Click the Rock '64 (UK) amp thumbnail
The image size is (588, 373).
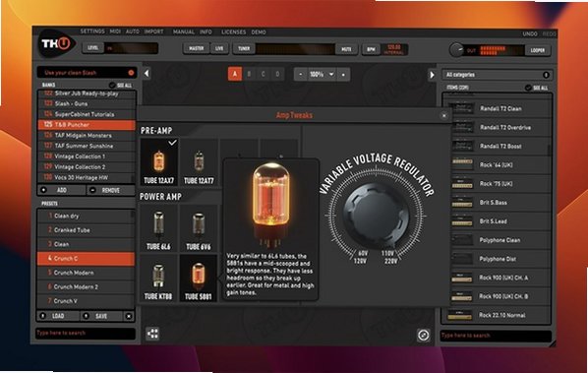pyautogui.click(x=461, y=164)
